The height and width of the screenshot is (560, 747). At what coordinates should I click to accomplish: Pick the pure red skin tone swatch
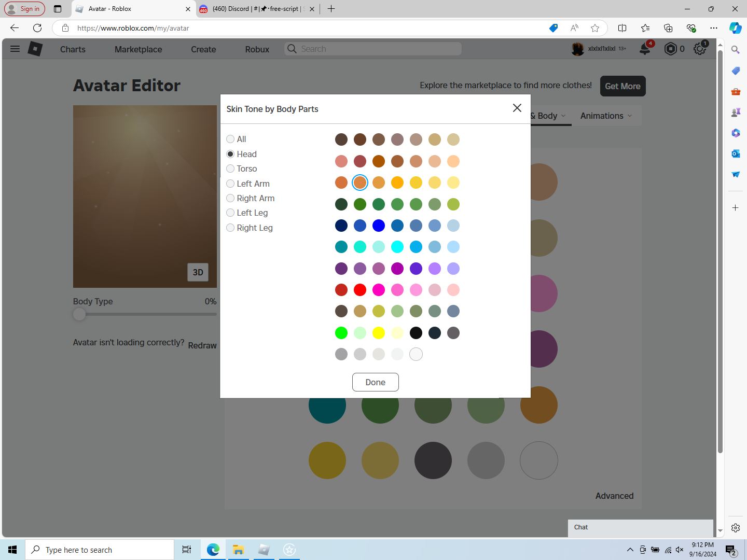pos(360,290)
